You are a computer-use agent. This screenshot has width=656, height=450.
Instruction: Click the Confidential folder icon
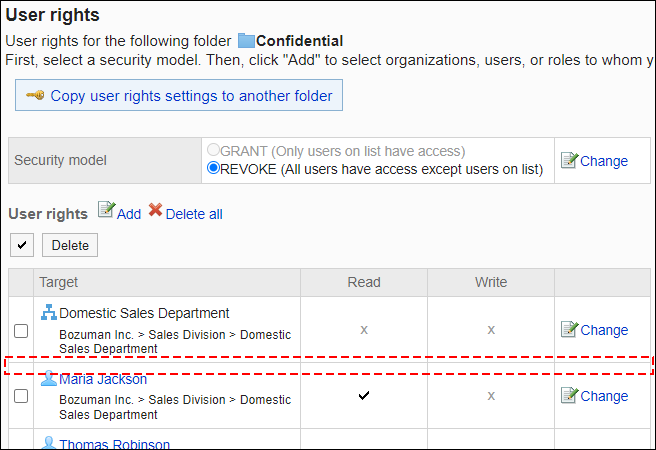(x=246, y=41)
